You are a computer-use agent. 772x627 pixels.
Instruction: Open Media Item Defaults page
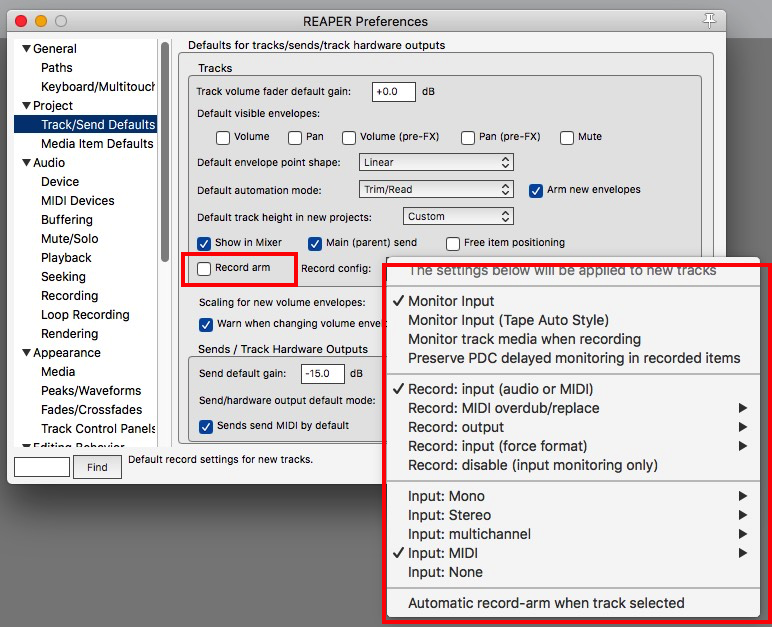pos(97,144)
